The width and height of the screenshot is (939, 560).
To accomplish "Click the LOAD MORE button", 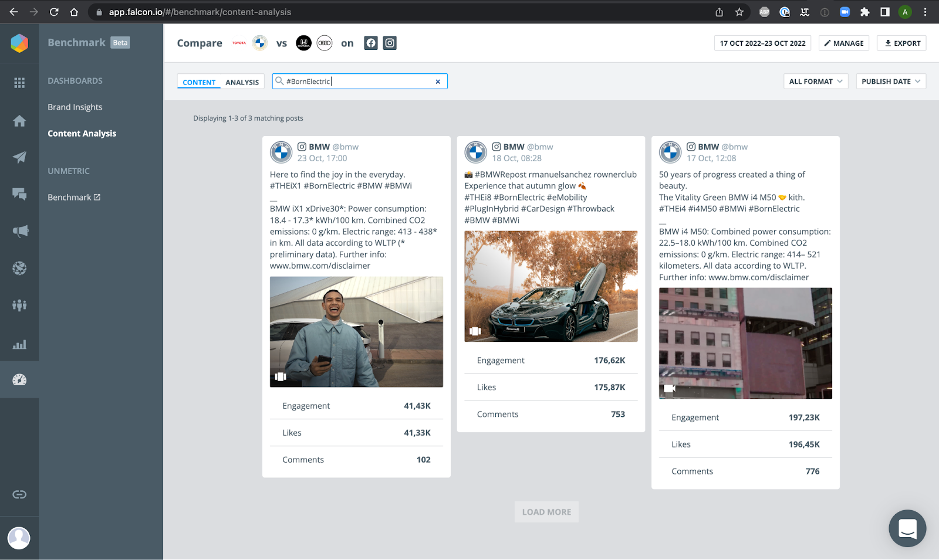I will pos(546,512).
